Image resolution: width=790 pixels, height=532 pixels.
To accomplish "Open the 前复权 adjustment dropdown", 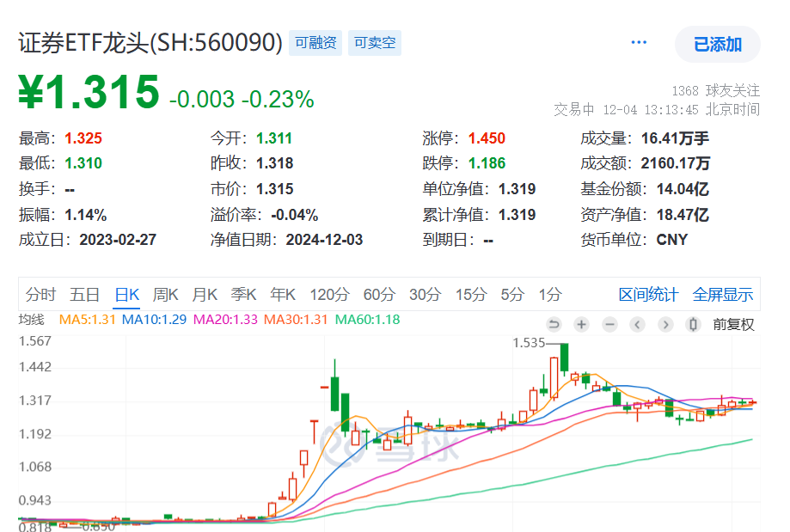I will coord(733,324).
